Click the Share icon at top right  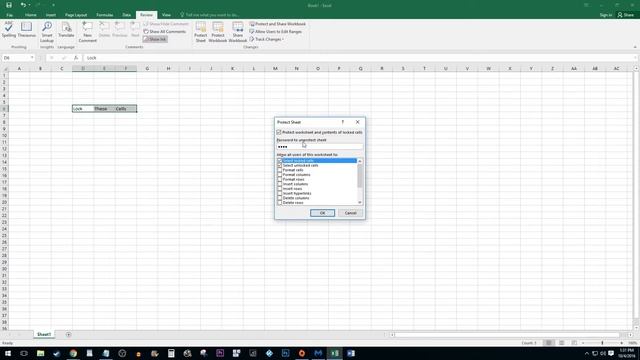[x=626, y=15]
